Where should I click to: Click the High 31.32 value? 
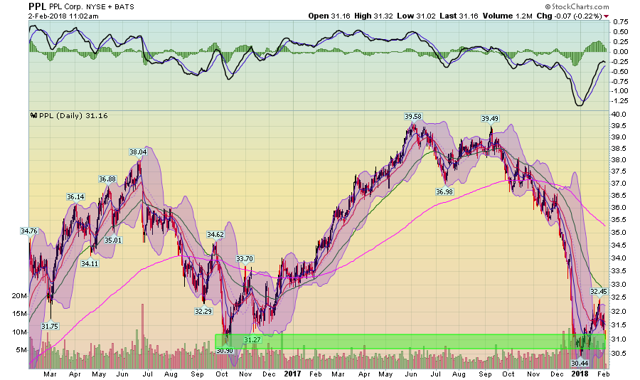374,16
